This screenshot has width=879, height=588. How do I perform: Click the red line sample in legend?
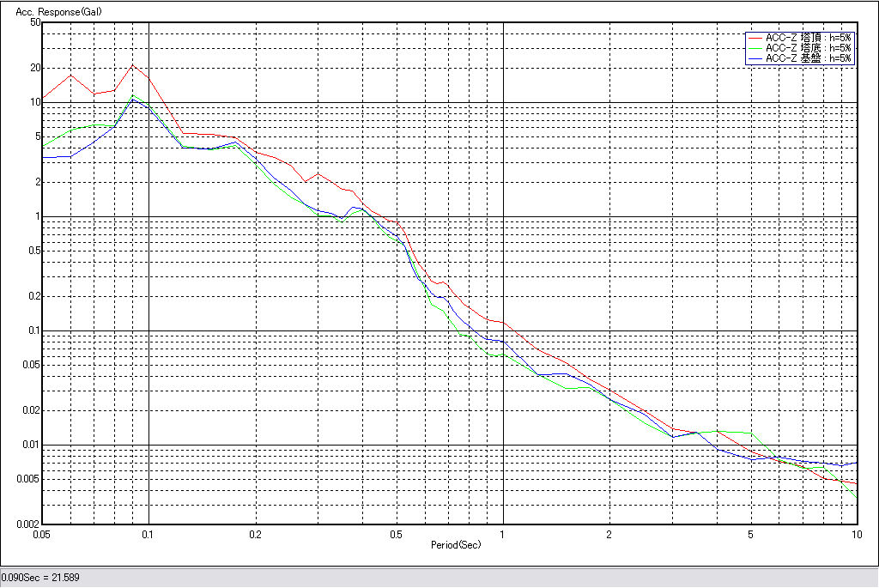point(755,38)
